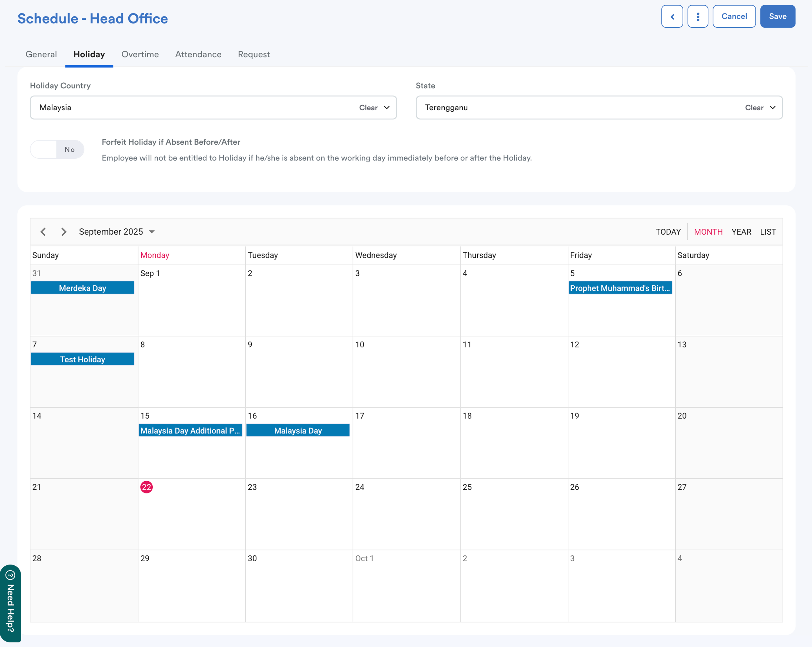Viewport: 812px width, 647px height.
Task: Switch to the Attendance tab
Action: [x=198, y=54]
